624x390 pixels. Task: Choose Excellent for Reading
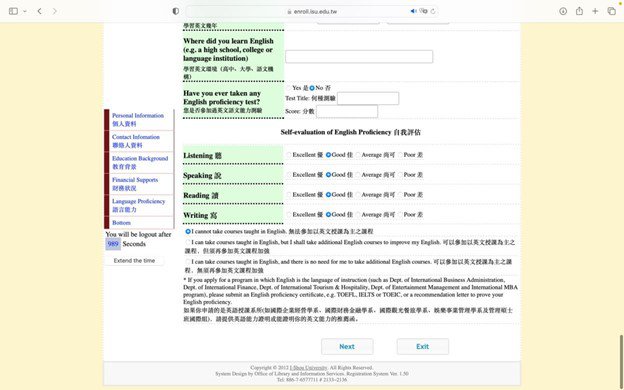[289, 195]
